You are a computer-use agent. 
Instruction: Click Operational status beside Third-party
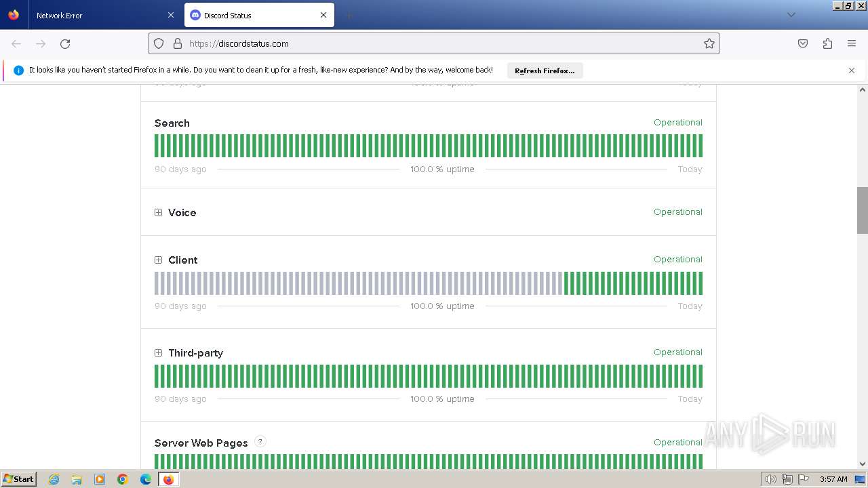tap(678, 352)
